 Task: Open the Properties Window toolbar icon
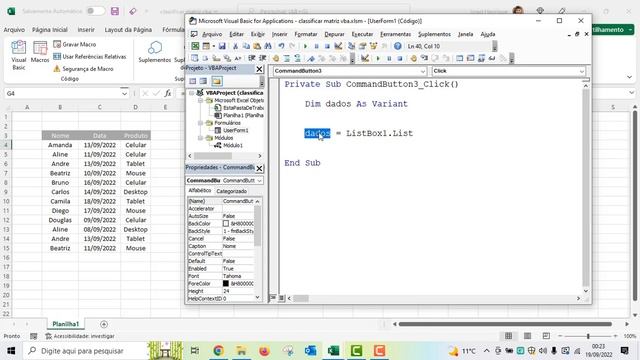point(362,46)
